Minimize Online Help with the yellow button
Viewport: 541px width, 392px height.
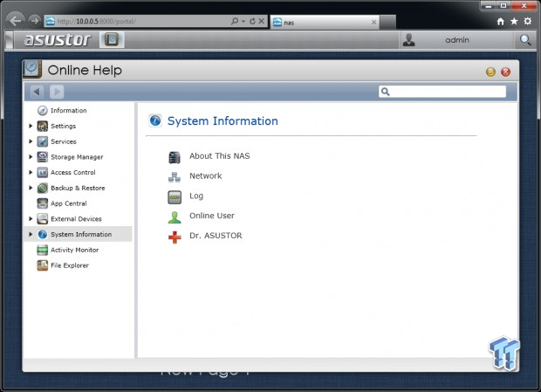pos(490,72)
